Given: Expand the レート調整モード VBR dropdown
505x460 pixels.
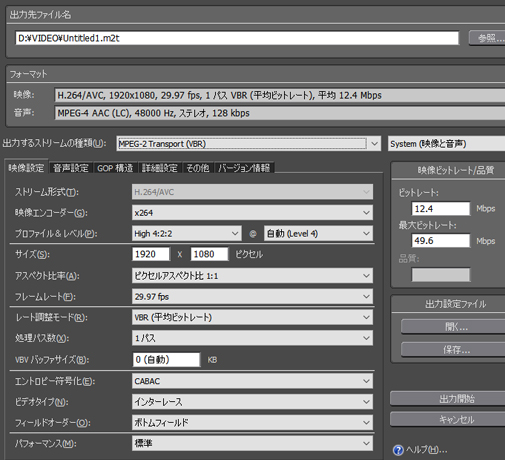Looking at the screenshot, I should pos(252,317).
